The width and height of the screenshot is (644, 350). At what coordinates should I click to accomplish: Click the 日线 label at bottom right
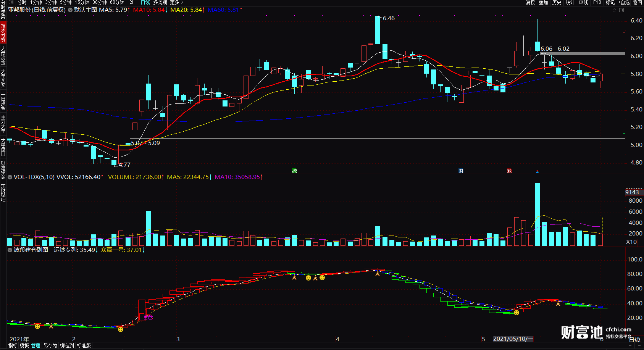tap(634, 339)
